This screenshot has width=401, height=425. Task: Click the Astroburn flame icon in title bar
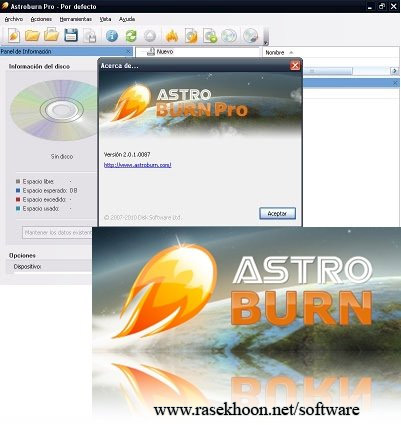(5, 6)
